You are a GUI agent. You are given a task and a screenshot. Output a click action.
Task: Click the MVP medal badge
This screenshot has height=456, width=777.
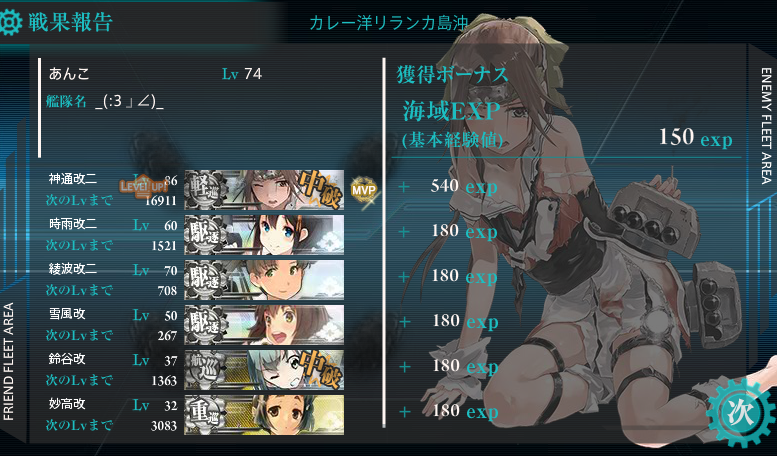[x=363, y=189]
